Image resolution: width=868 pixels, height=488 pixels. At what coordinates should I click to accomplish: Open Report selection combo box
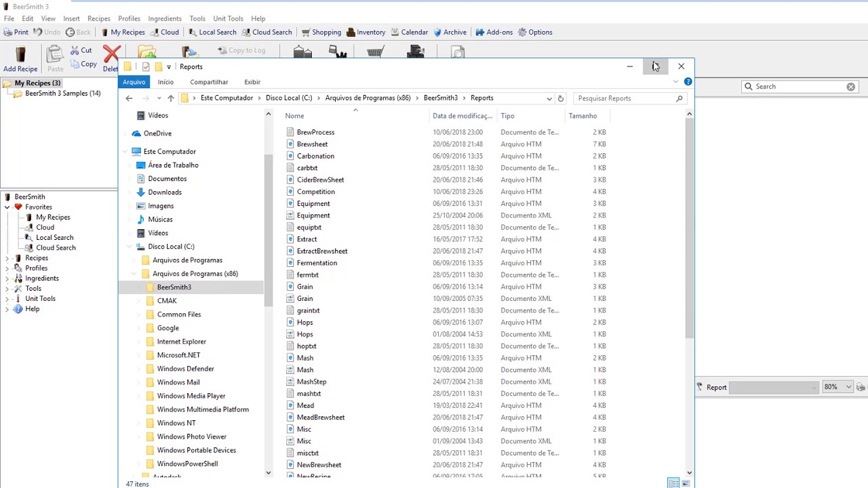tap(774, 387)
